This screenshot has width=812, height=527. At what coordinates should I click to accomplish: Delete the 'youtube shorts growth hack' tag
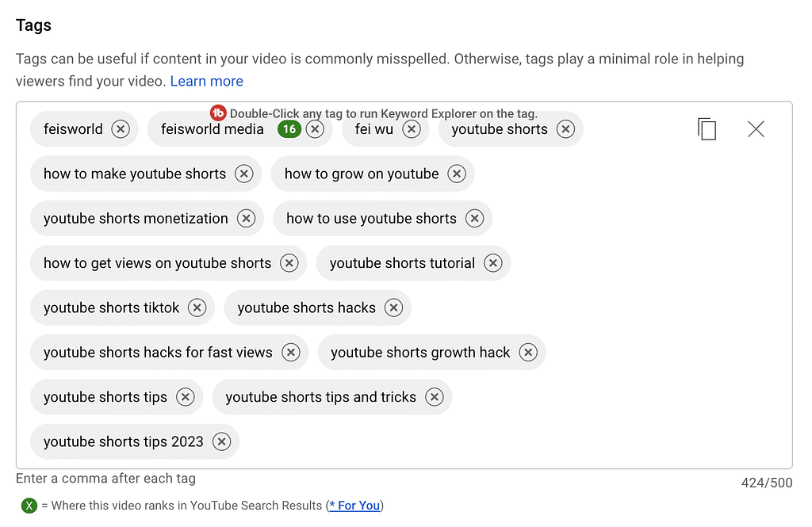pos(528,352)
